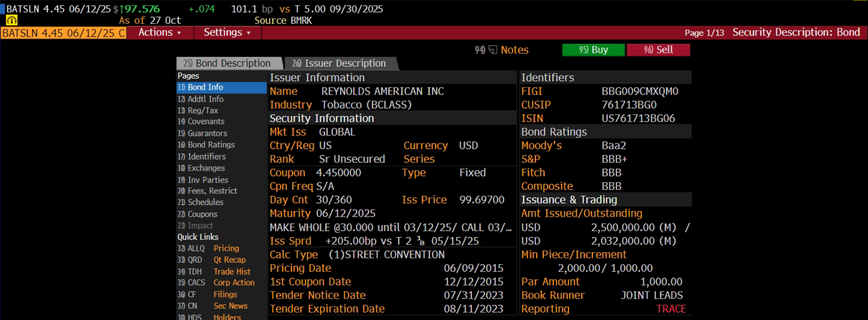Viewport: 868px width, 320px height.
Task: Open the Actions dropdown menu
Action: coord(160,33)
